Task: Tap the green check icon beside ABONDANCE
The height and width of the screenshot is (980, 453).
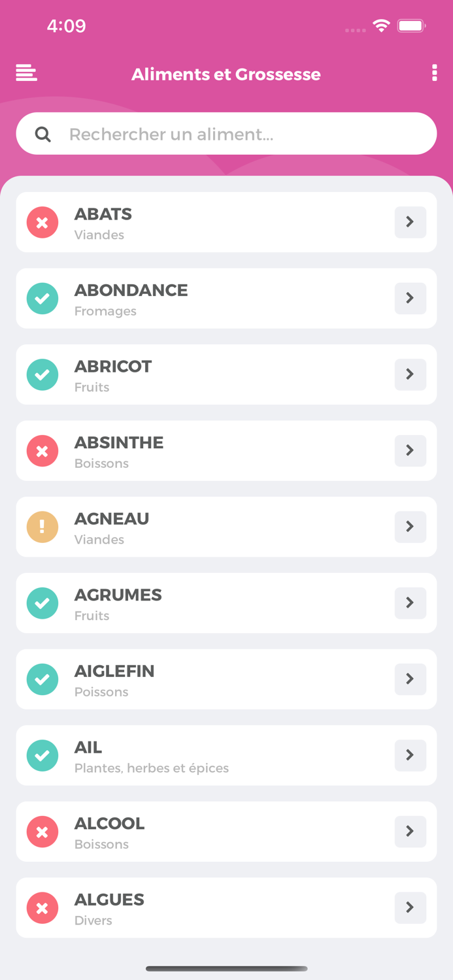Action: pyautogui.click(x=42, y=299)
